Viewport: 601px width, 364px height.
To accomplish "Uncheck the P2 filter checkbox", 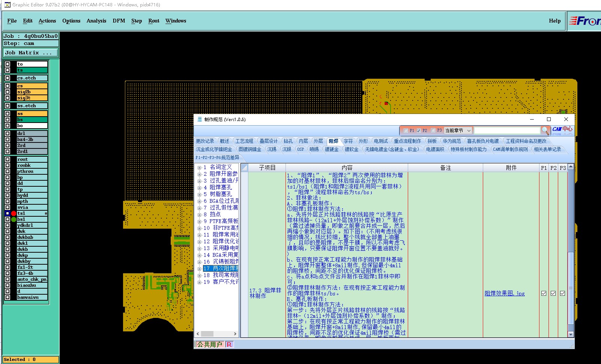I will click(419, 130).
